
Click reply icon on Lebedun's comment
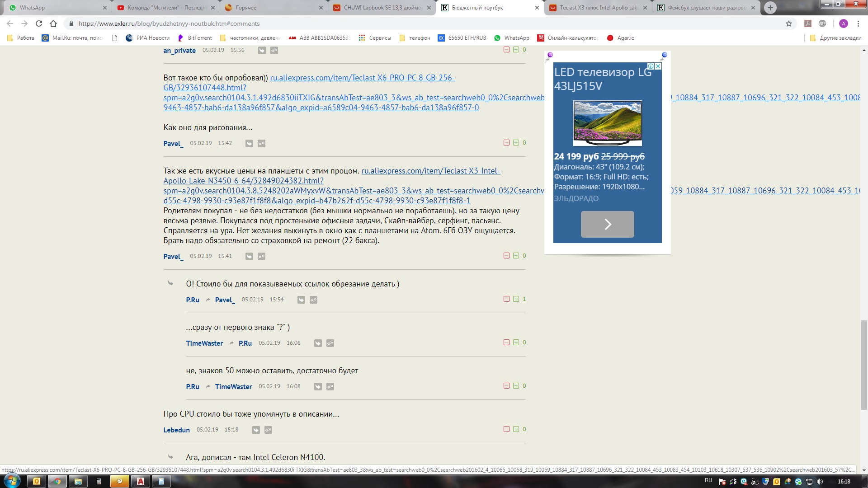click(x=256, y=430)
